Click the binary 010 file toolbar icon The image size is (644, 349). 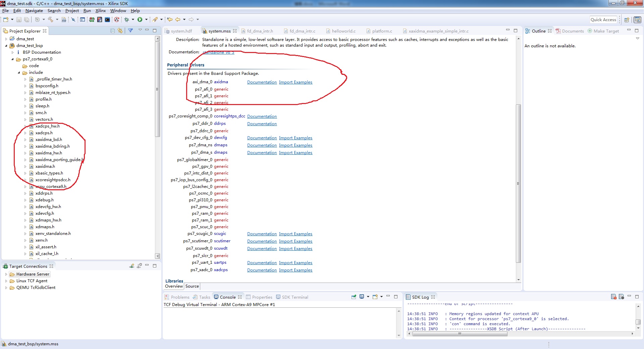(64, 19)
